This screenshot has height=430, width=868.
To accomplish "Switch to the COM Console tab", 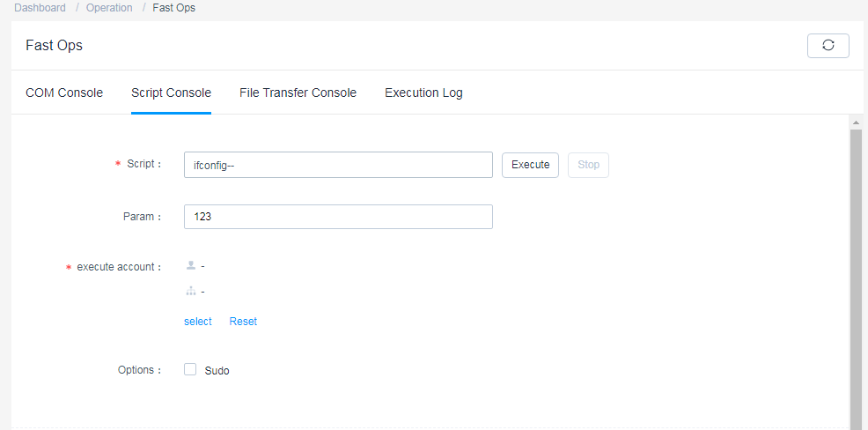I will point(64,93).
